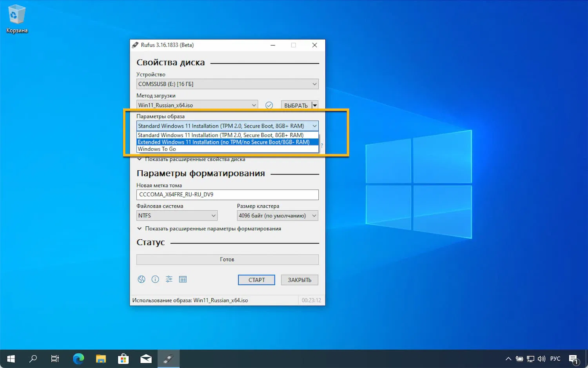This screenshot has height=368, width=588.
Task: Open taskbar Search
Action: [x=33, y=359]
